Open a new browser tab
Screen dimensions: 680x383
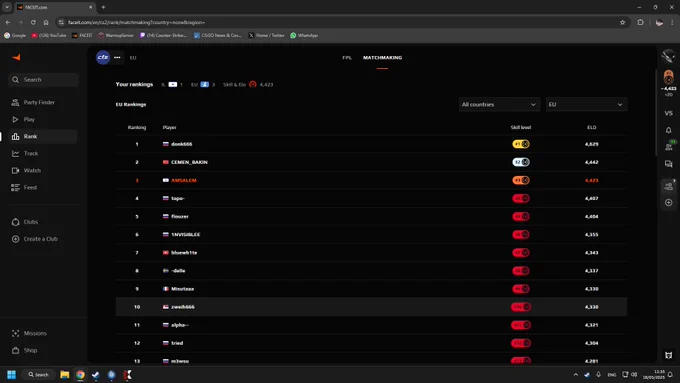click(x=103, y=7)
